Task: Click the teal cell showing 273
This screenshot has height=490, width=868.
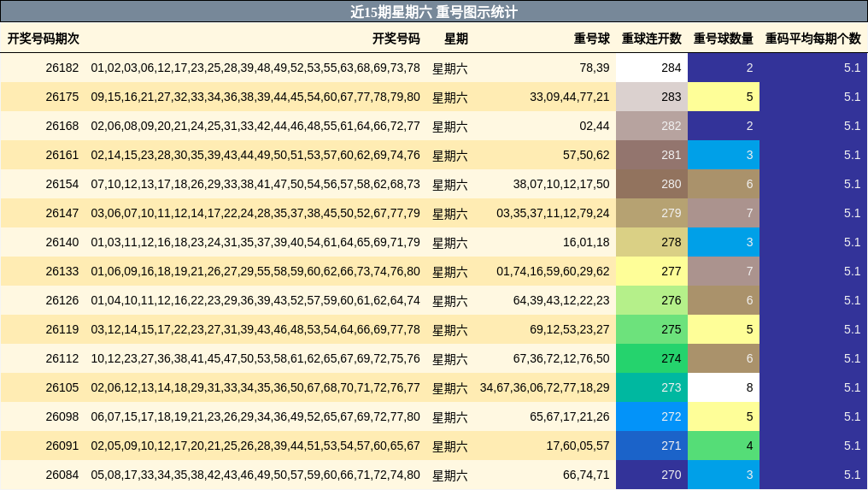Action: pyautogui.click(x=652, y=387)
